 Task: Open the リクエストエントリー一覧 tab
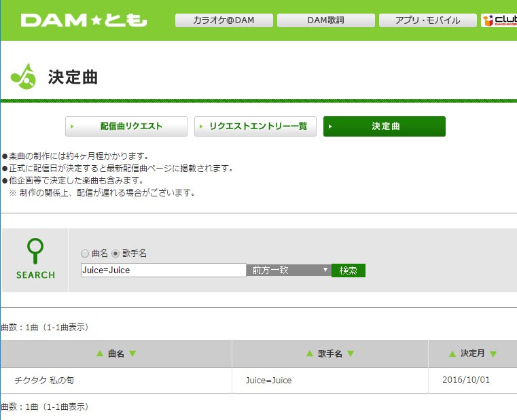[255, 126]
